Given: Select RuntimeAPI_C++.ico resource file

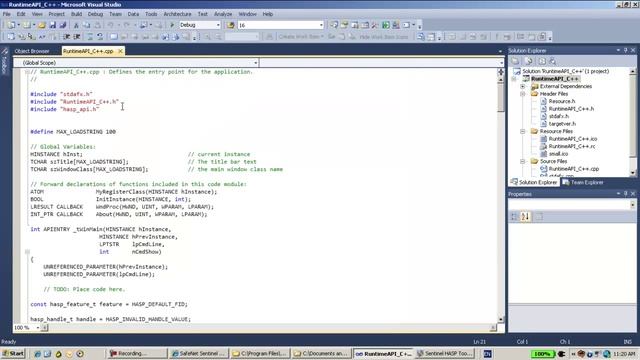Looking at the screenshot, I should (573, 139).
